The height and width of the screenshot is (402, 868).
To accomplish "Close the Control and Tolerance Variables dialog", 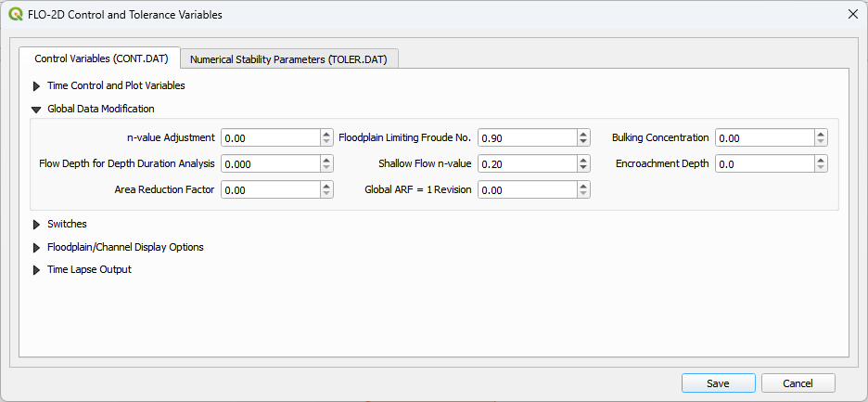I will pyautogui.click(x=852, y=15).
